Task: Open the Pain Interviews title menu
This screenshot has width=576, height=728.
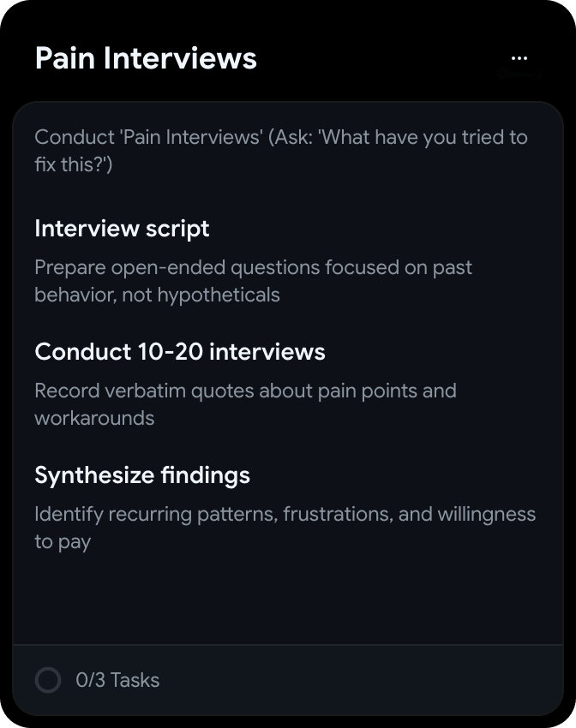Action: [x=519, y=57]
